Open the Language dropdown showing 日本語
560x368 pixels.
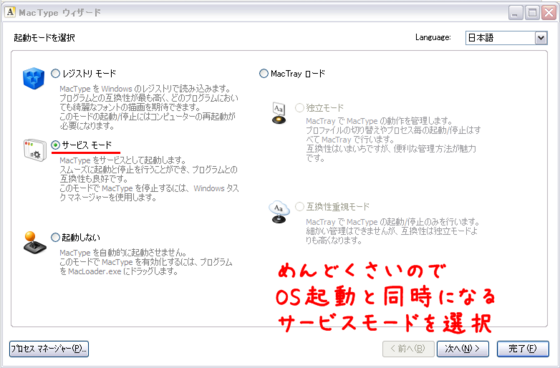pyautogui.click(x=506, y=38)
